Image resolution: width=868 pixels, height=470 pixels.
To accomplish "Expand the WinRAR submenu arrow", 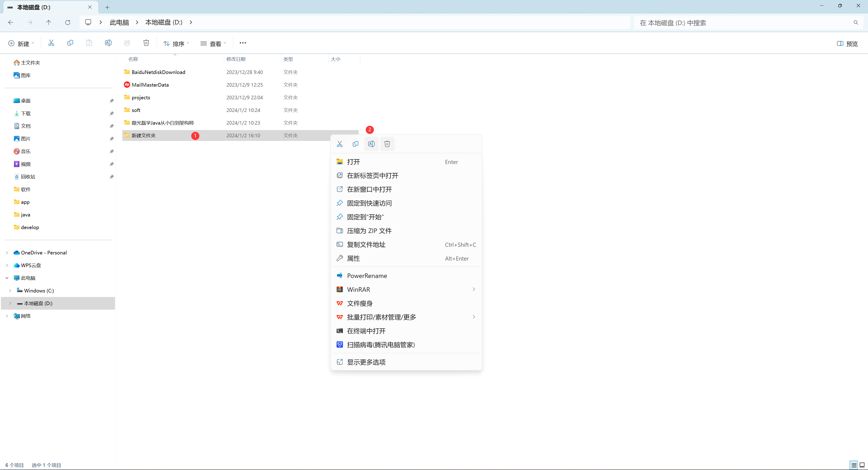I will (x=474, y=289).
